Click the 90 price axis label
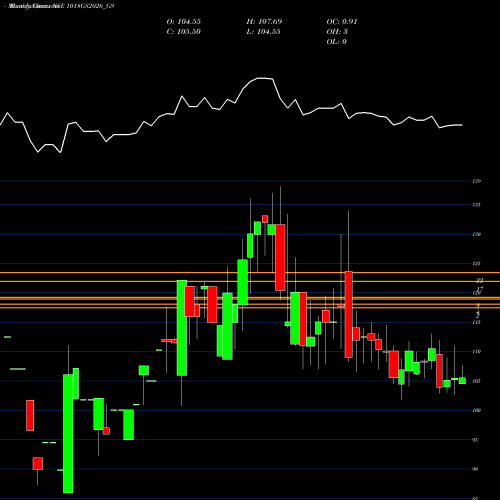This screenshot has width=500, height=500. point(475,469)
